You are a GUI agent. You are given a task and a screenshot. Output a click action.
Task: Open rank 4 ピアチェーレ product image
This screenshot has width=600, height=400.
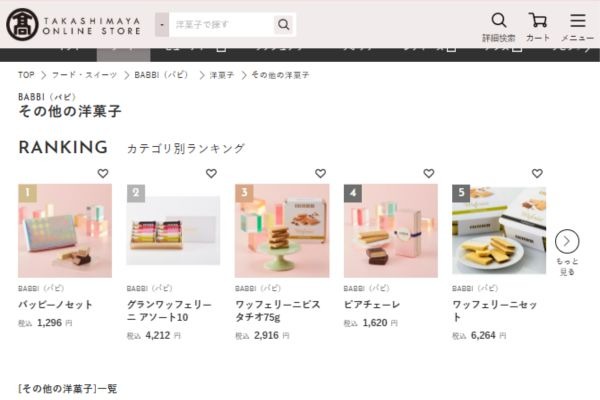391,231
